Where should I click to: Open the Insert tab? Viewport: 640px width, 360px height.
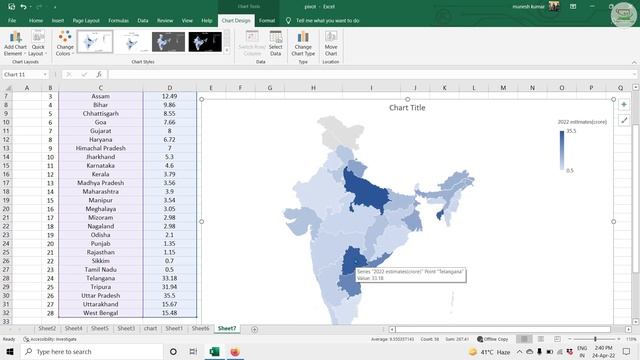(x=58, y=20)
